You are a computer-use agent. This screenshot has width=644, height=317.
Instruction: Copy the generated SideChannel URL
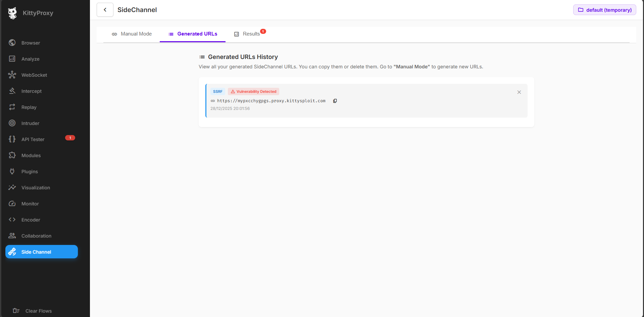335,101
